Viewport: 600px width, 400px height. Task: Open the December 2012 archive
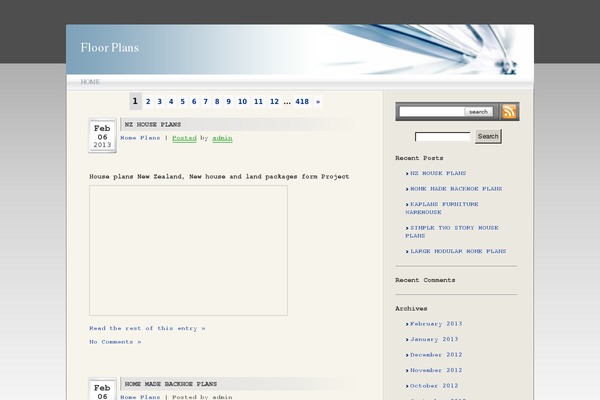point(436,355)
